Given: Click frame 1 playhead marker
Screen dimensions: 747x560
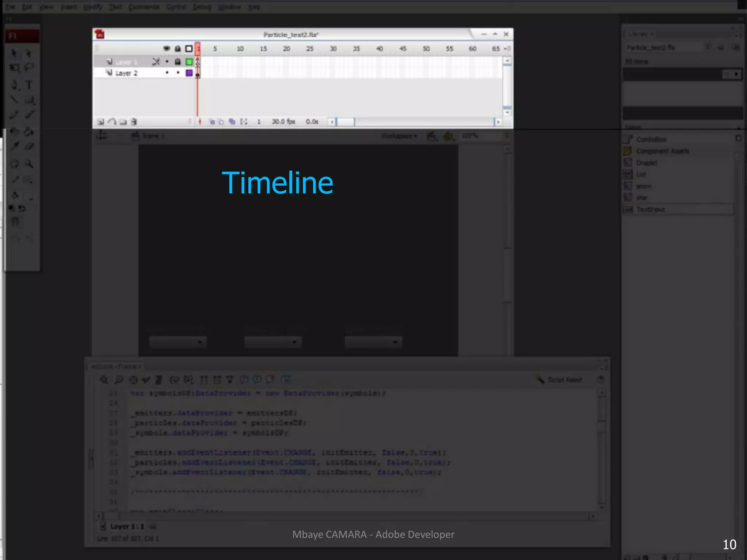Looking at the screenshot, I should 198,49.
